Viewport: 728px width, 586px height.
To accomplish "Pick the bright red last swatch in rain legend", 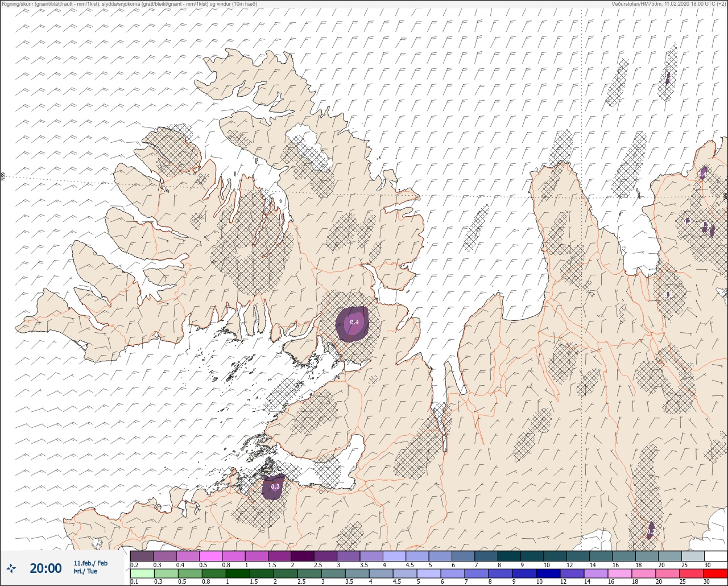I will 715,573.
